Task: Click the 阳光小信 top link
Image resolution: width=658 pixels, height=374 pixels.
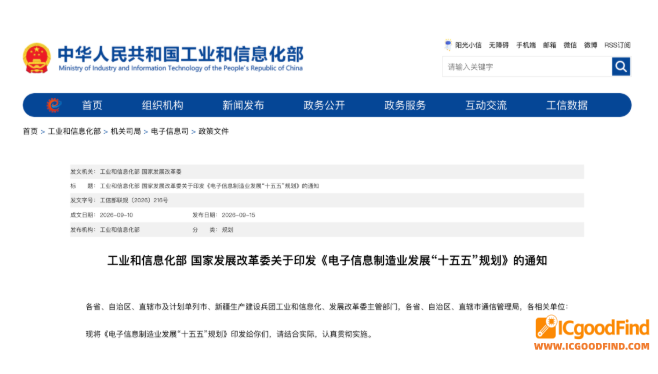Action: [x=468, y=45]
